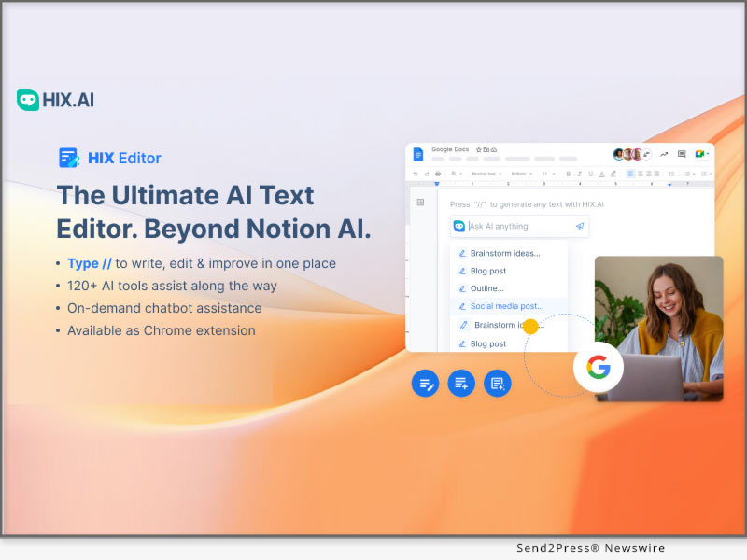Select the HIX.AI chatbot icon beside the AI input
The image size is (747, 560).
tap(459, 226)
